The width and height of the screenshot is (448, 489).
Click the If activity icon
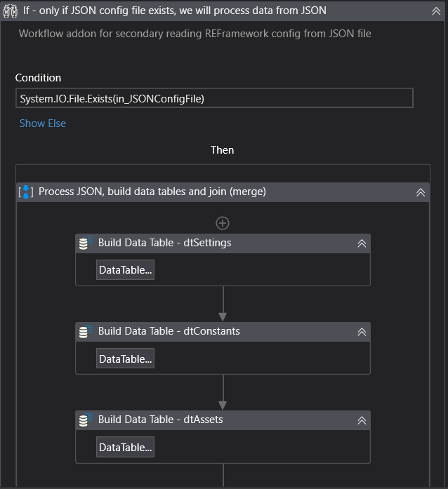(11, 11)
